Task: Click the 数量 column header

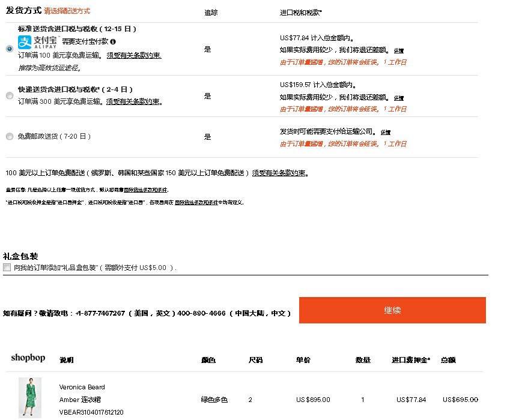Action: (363, 360)
